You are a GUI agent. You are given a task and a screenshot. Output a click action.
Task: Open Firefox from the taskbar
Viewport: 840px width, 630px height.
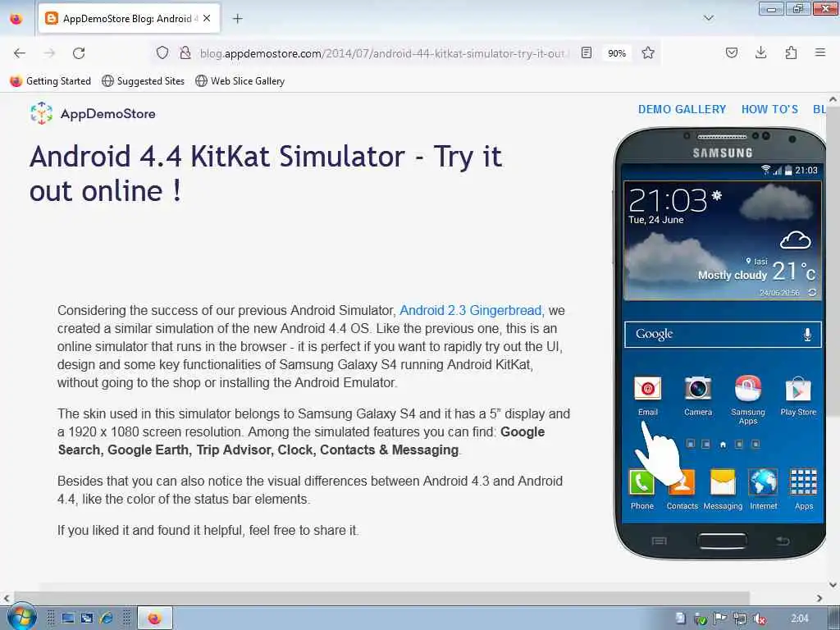click(155, 619)
